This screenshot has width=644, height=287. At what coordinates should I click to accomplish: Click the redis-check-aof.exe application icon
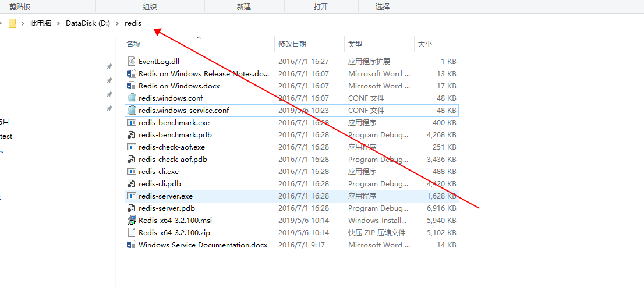132,147
